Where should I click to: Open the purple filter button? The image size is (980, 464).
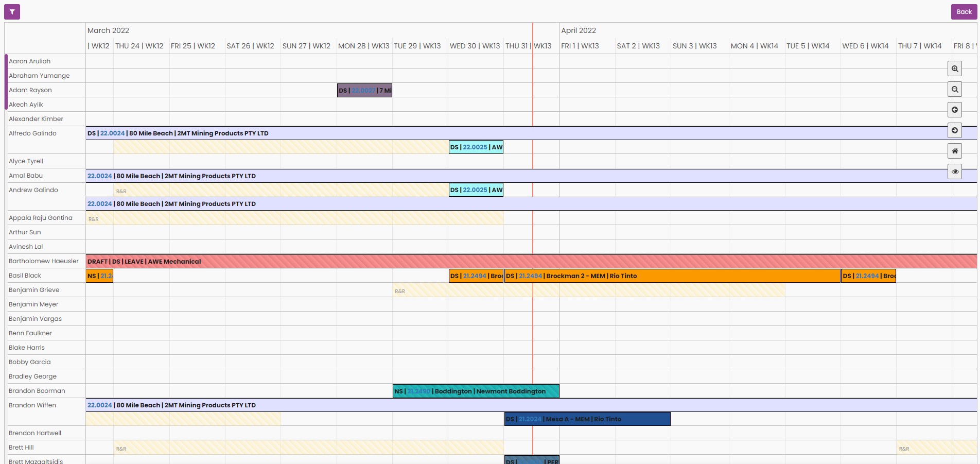[x=12, y=12]
